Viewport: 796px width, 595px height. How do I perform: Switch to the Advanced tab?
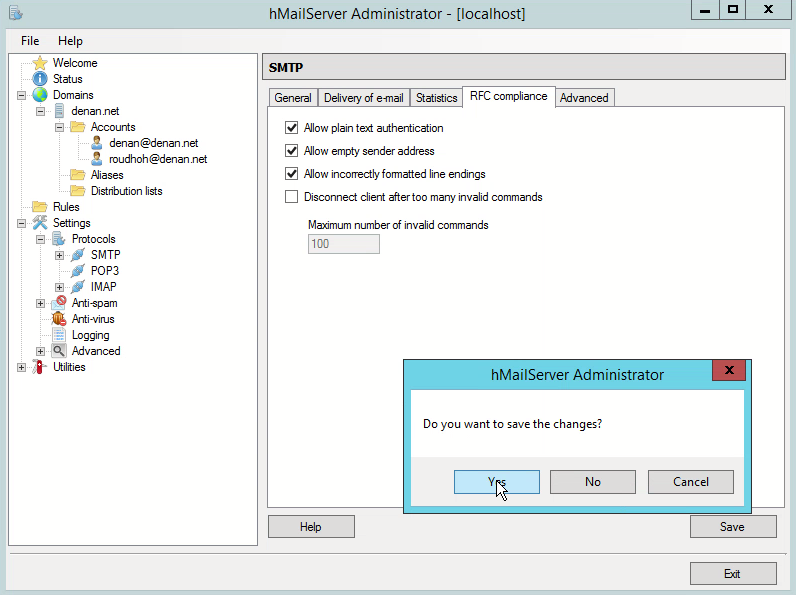point(584,97)
